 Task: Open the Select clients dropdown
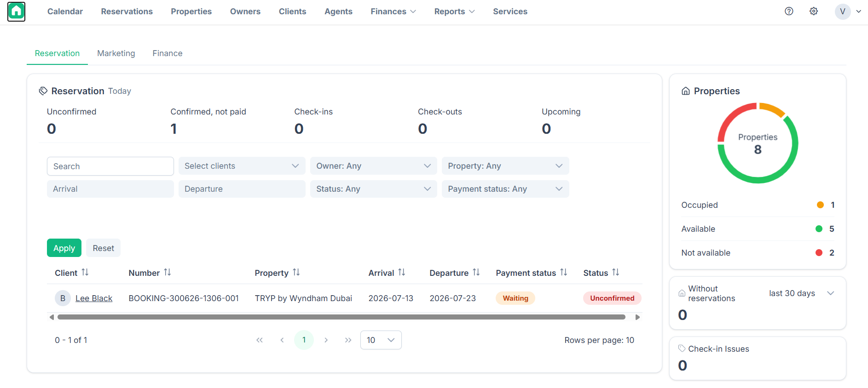coord(242,166)
